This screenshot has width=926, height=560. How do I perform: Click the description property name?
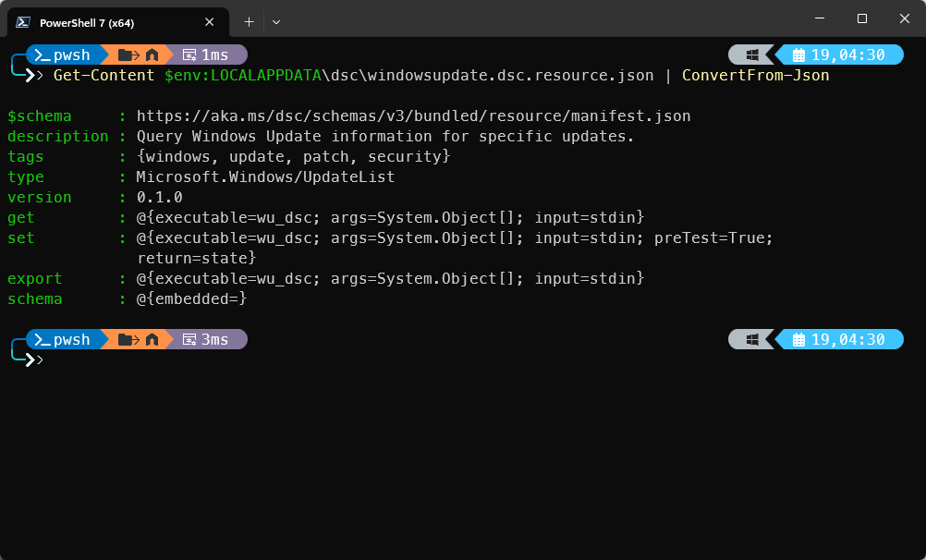point(58,137)
